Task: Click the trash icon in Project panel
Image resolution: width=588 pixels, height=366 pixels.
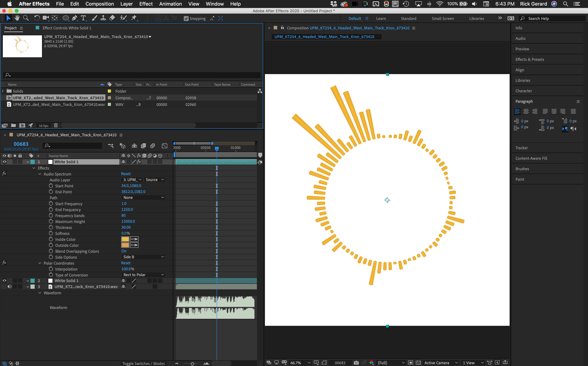Action: [56, 125]
